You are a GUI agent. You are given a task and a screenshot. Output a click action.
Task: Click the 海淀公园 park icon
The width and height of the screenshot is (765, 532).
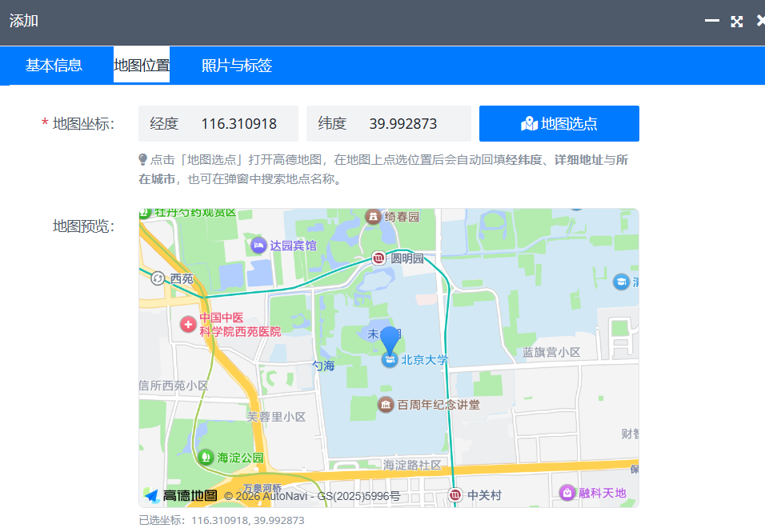click(206, 457)
